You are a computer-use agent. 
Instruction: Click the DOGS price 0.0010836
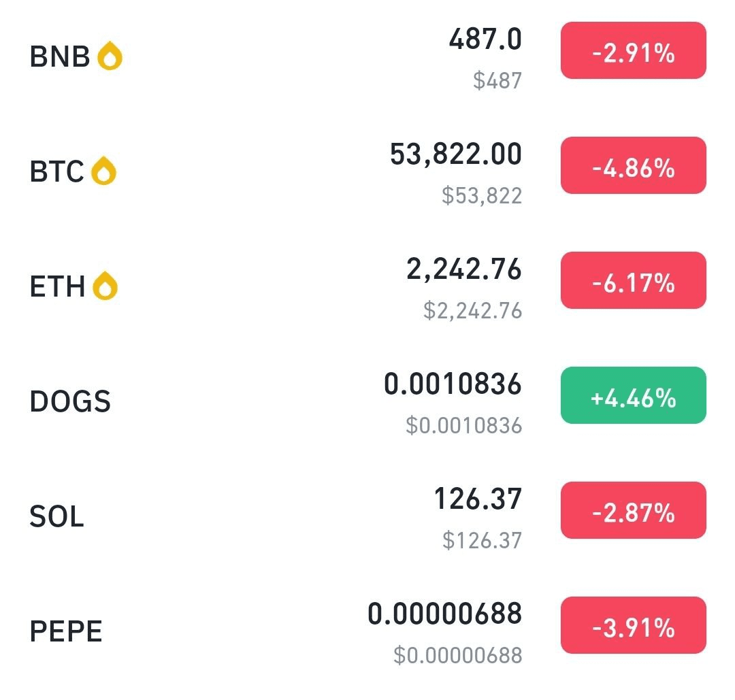click(x=453, y=384)
